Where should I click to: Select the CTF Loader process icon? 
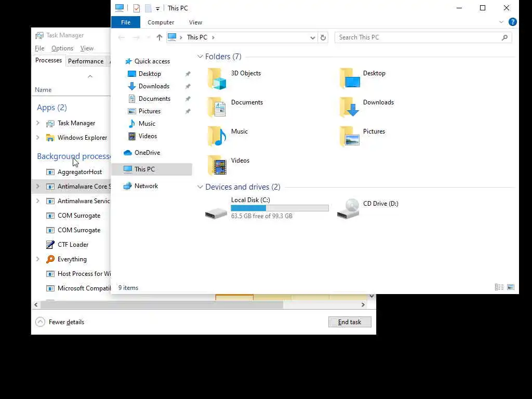tap(50, 245)
